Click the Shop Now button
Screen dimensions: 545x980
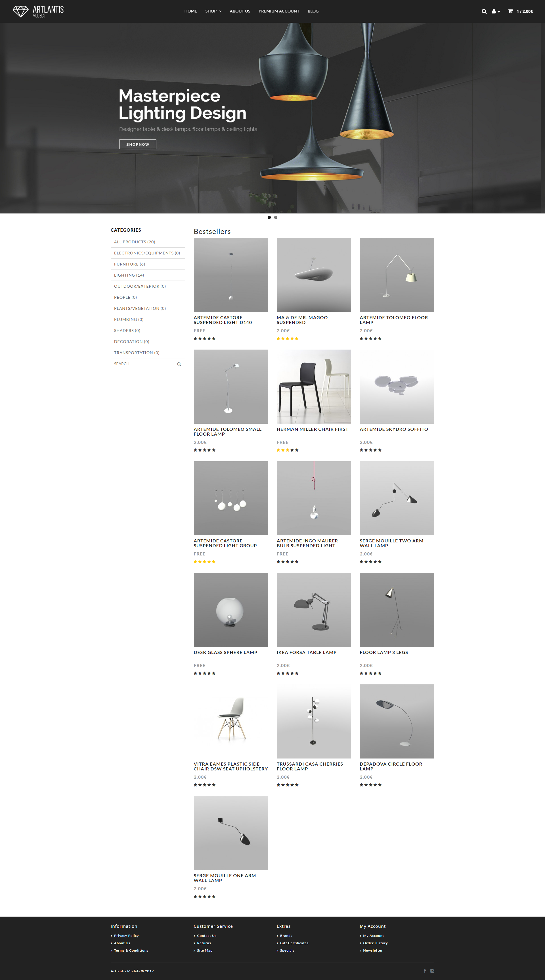tap(138, 144)
